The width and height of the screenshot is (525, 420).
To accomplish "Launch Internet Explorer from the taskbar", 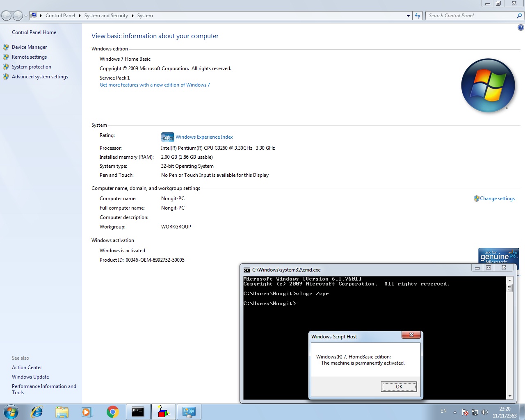I will tap(37, 412).
